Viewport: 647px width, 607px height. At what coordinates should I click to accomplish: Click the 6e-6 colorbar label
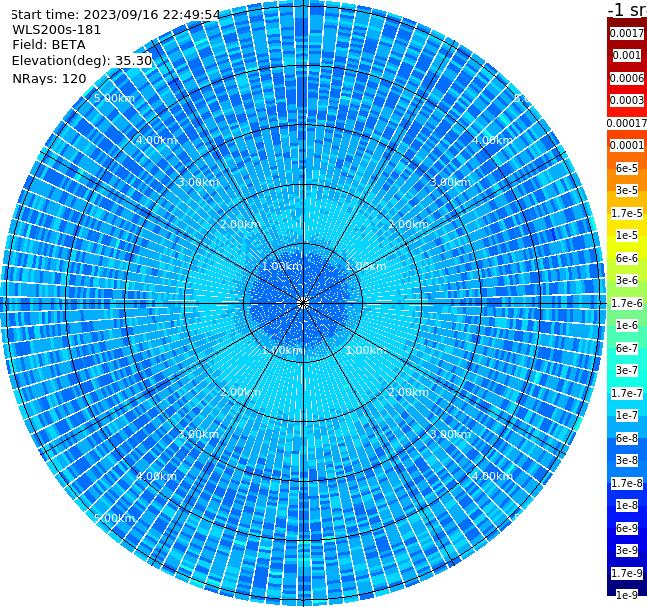627,258
